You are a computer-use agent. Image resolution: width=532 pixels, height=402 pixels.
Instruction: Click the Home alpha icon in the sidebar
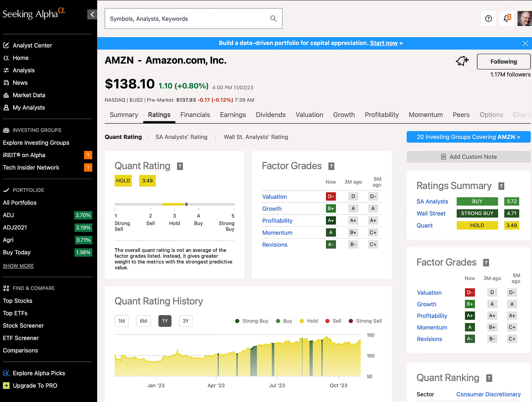[6, 58]
